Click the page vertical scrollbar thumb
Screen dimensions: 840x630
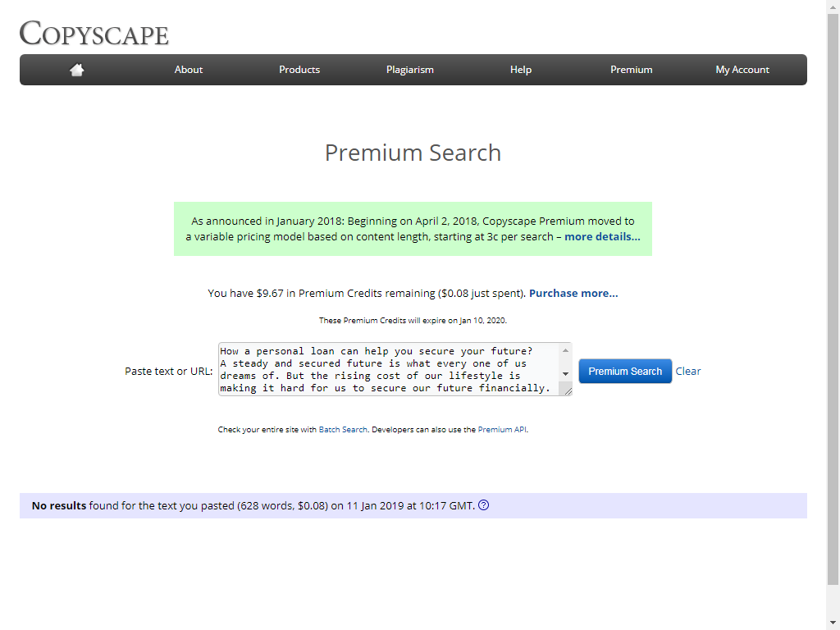pos(833,299)
